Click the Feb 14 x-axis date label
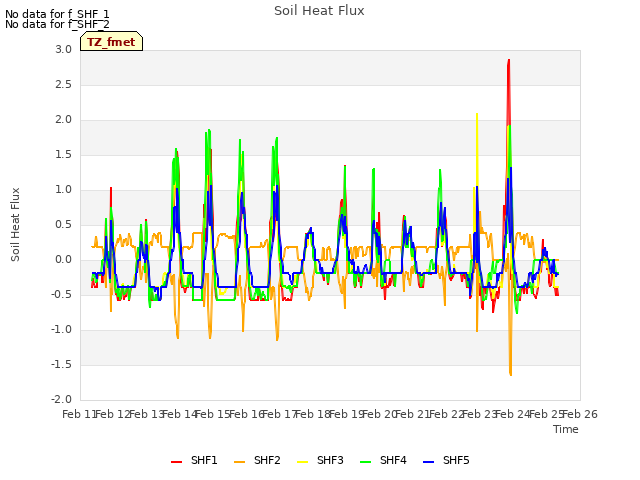640x480 pixels. [x=179, y=415]
